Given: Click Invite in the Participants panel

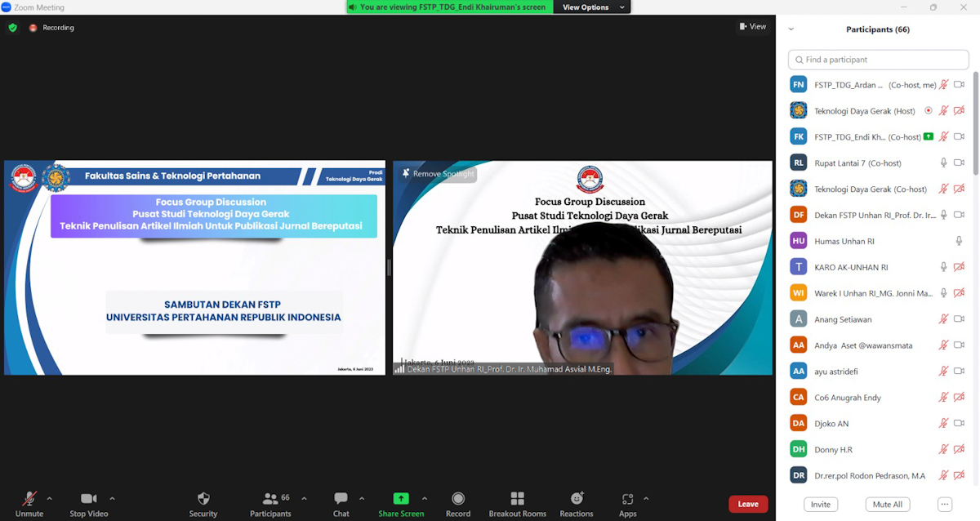Looking at the screenshot, I should (x=821, y=505).
